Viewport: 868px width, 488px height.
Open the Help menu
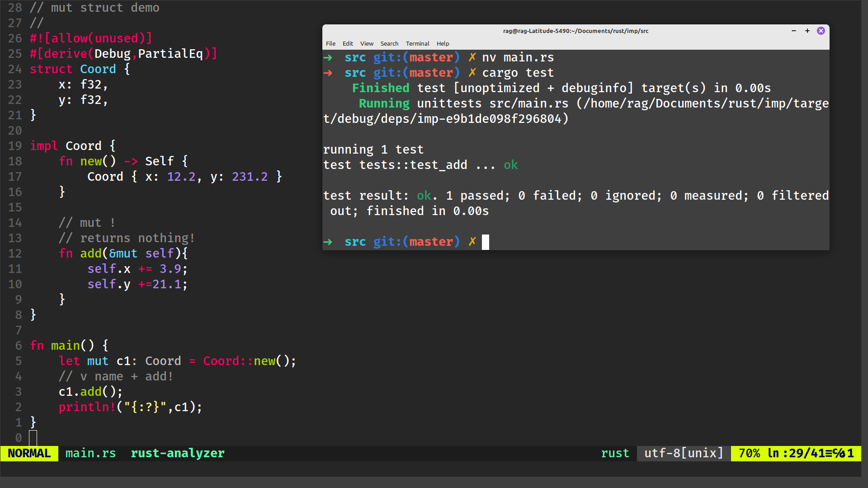(x=443, y=43)
